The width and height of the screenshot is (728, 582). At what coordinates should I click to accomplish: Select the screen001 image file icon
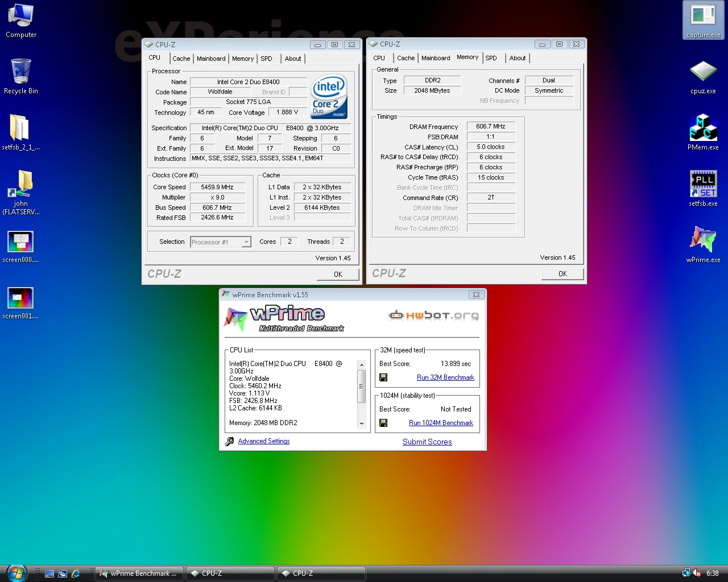click(21, 302)
